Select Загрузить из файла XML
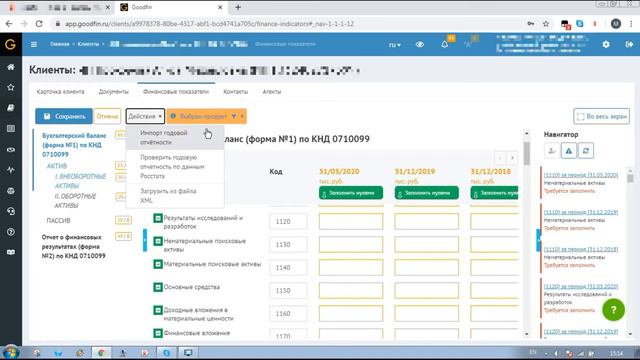The image size is (640, 360). (x=175, y=196)
